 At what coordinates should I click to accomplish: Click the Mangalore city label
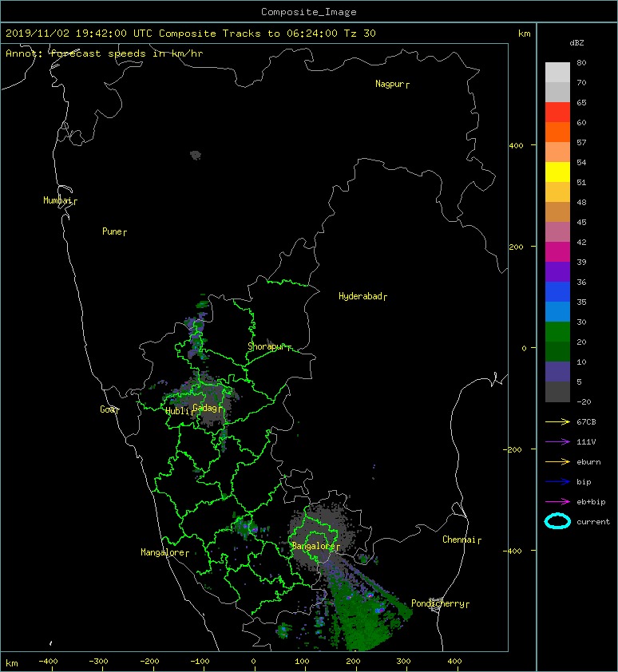(x=164, y=553)
